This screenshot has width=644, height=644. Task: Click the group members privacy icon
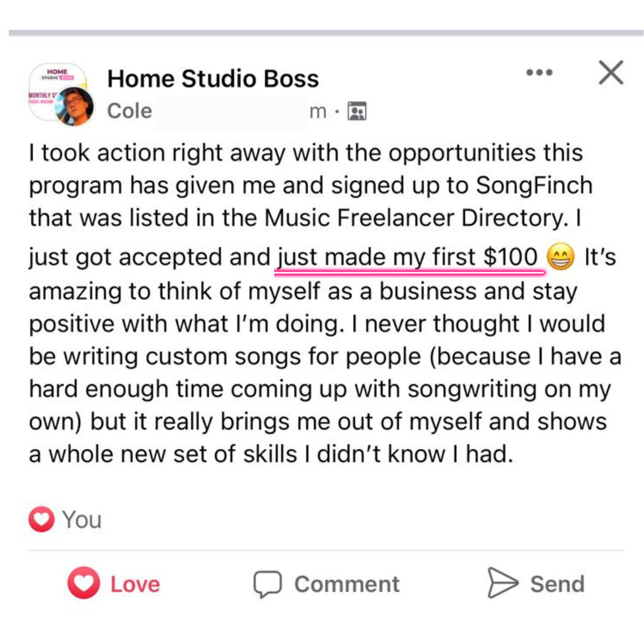tap(357, 111)
